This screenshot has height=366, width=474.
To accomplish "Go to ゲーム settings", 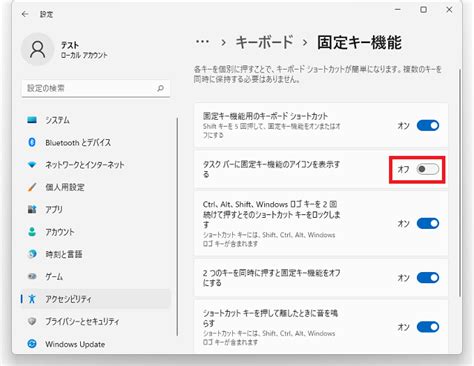I will point(96,276).
